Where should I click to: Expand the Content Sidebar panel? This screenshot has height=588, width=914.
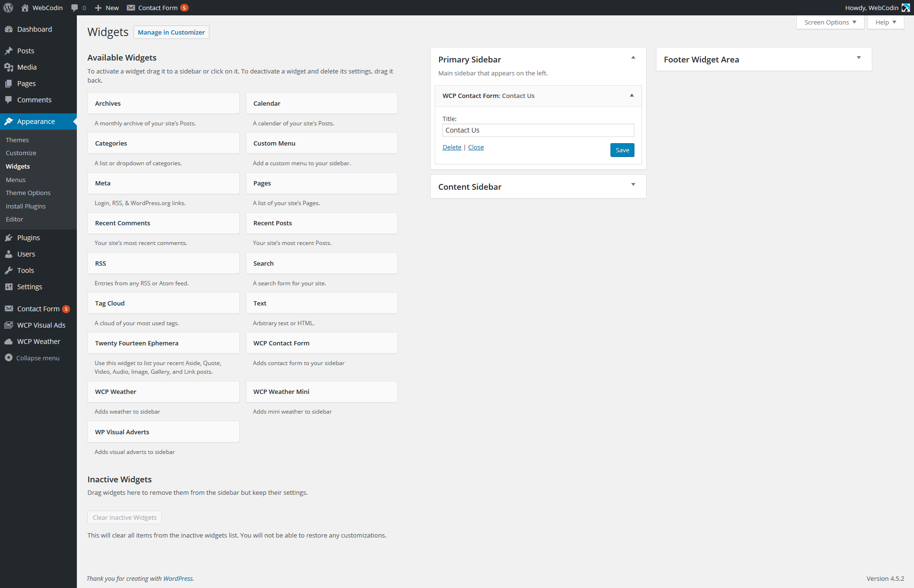click(x=633, y=185)
